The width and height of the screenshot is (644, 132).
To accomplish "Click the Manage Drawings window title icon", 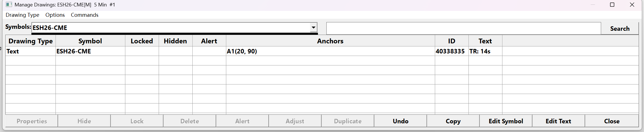I will tap(9, 4).
